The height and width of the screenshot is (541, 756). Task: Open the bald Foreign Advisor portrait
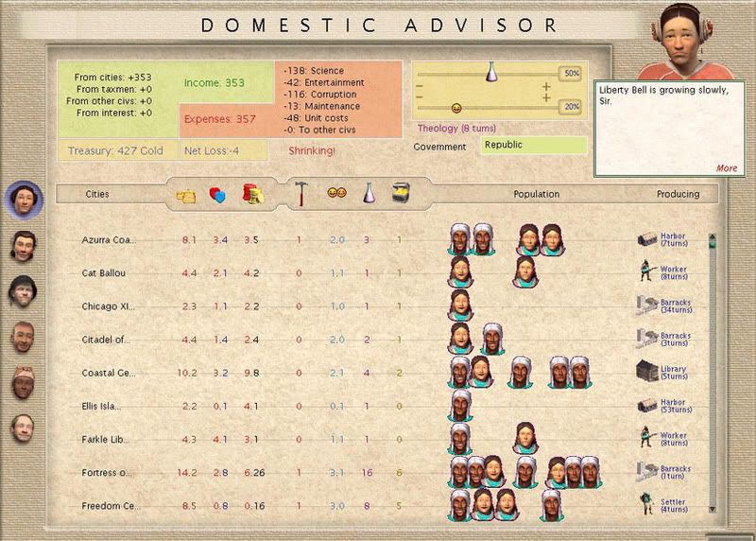[23, 338]
